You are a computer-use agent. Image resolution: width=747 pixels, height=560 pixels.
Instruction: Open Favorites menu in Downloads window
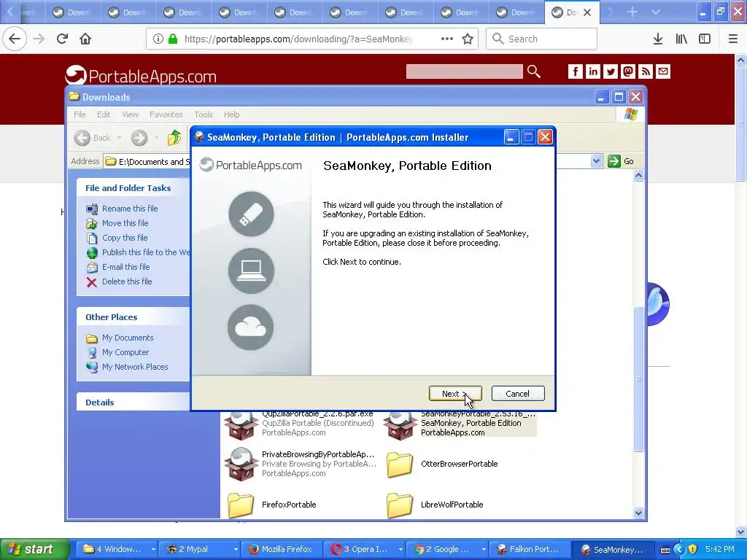pyautogui.click(x=166, y=114)
